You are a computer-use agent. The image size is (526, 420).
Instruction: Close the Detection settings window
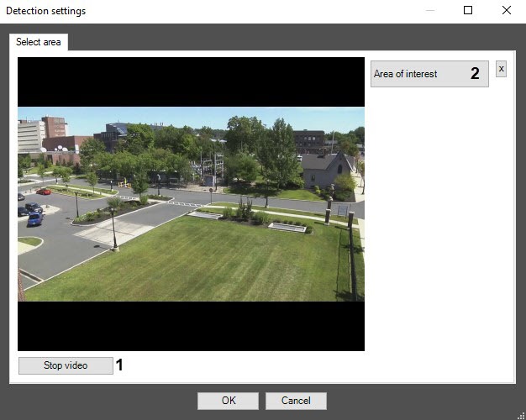(507, 10)
